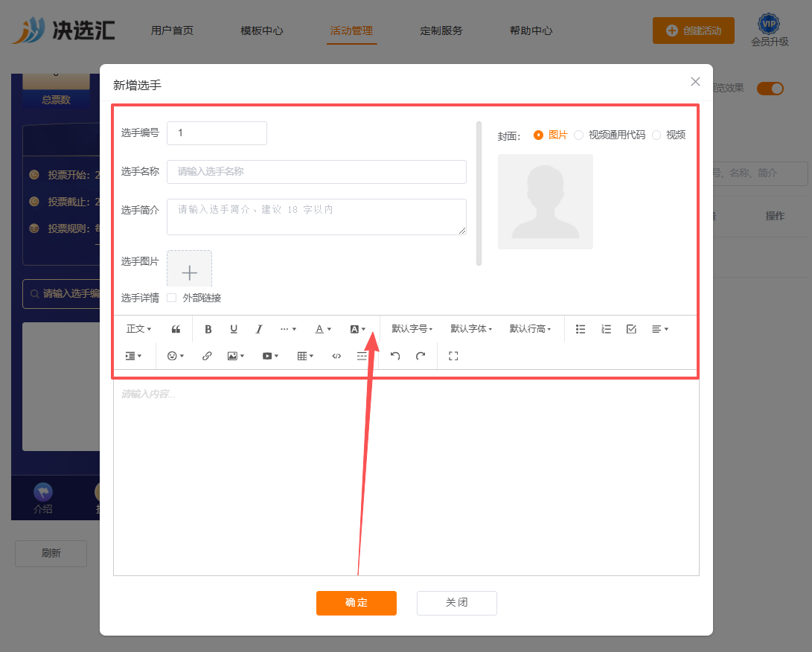Open the 正文 heading style dropdown
The width and height of the screenshot is (812, 652).
[x=138, y=329]
